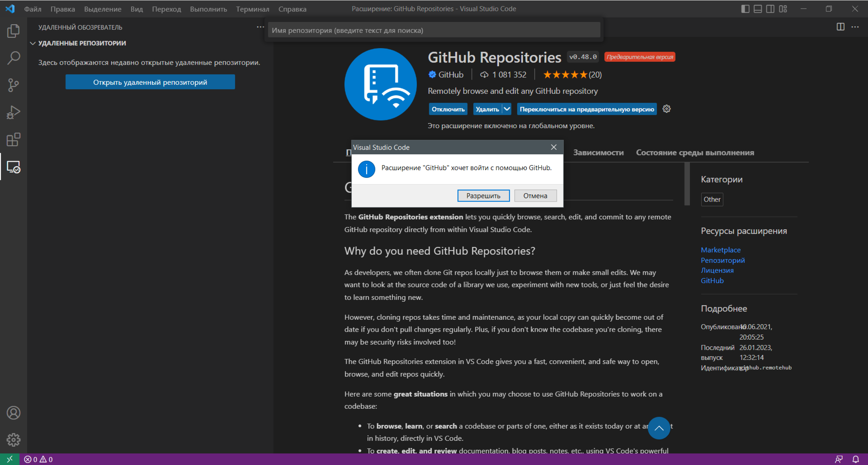Expand the Удалить dropdown arrow
Viewport: 868px width, 465px height.
(507, 109)
